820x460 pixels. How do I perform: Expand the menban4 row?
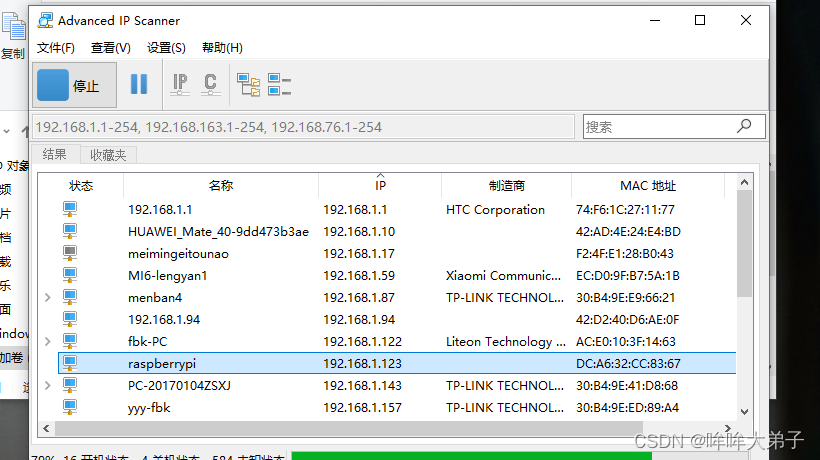pos(48,297)
